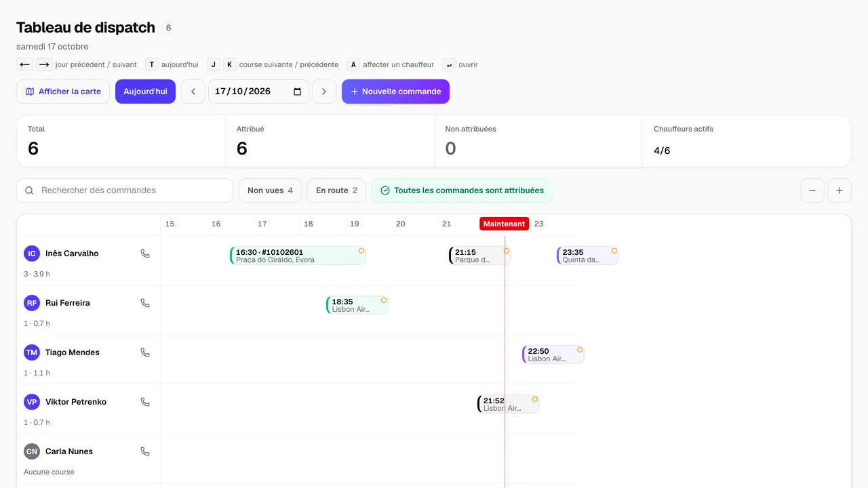Viewport: 868px width, 488px height.
Task: Focus the Rechercher des commandes search field
Action: pyautogui.click(x=125, y=190)
